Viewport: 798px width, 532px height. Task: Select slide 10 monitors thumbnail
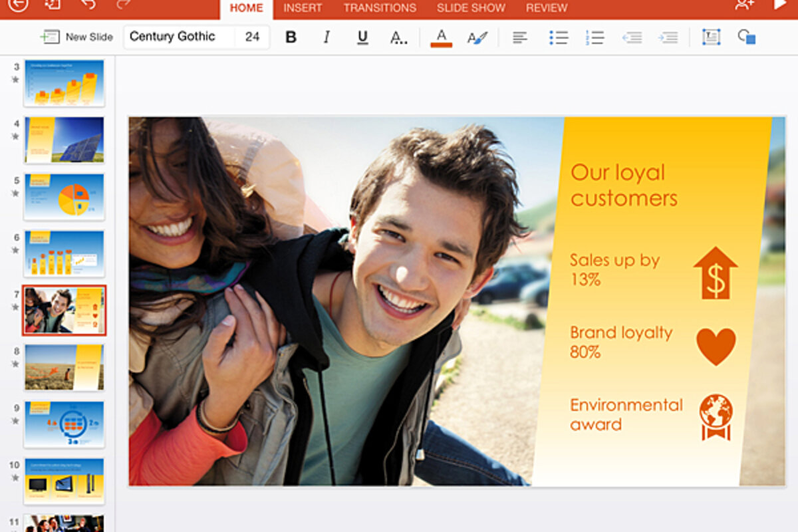(65, 481)
